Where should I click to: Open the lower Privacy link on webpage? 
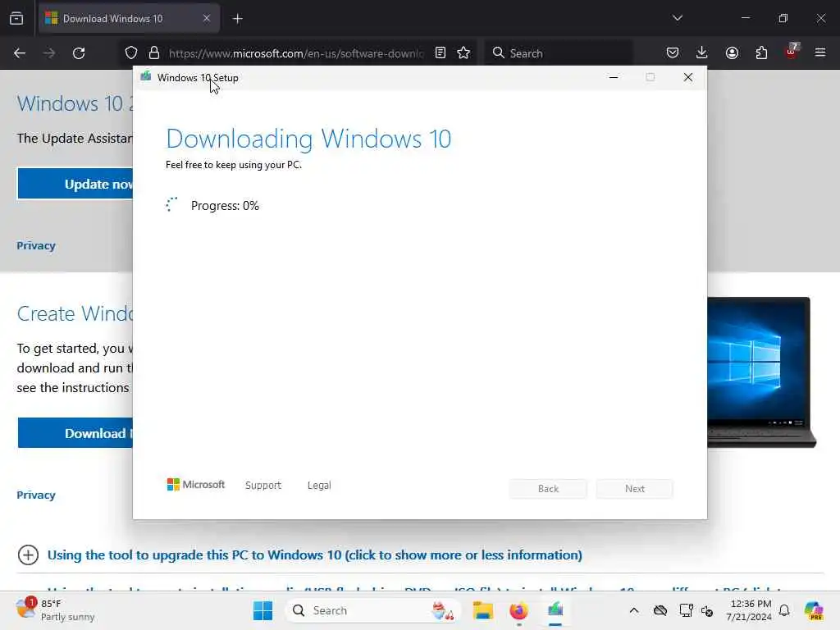36,495
